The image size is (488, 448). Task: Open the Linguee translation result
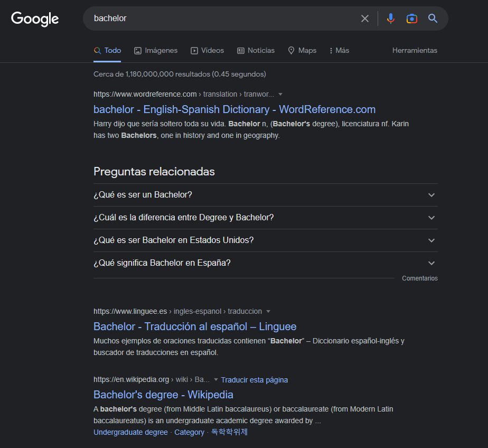pos(194,326)
